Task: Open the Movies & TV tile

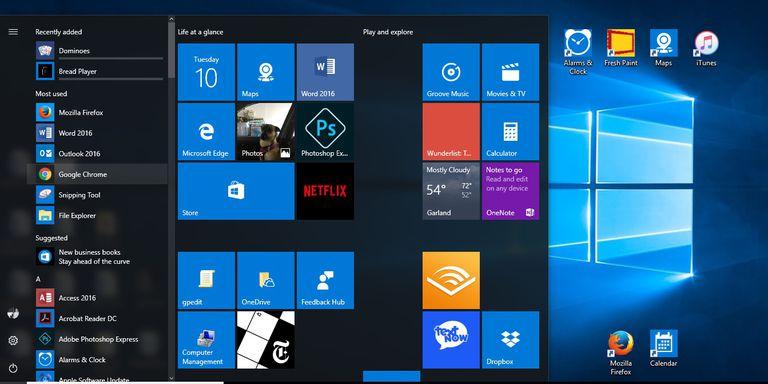Action: pos(510,72)
